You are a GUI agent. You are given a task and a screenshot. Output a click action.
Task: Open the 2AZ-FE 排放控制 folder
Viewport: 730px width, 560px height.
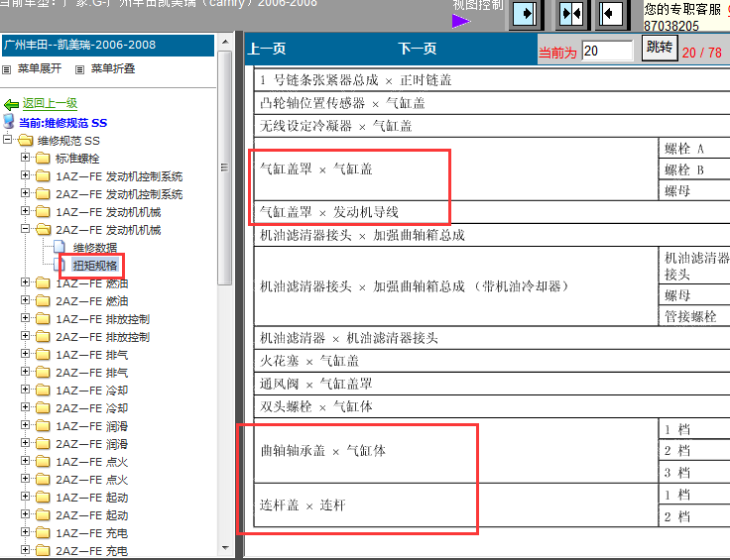click(102, 337)
